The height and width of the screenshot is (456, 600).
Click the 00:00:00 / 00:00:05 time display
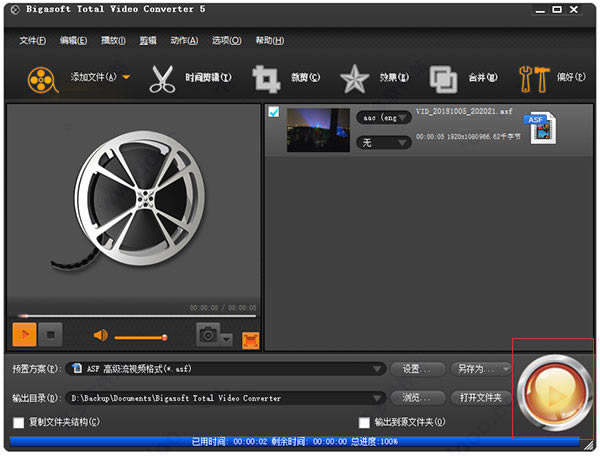coord(223,308)
